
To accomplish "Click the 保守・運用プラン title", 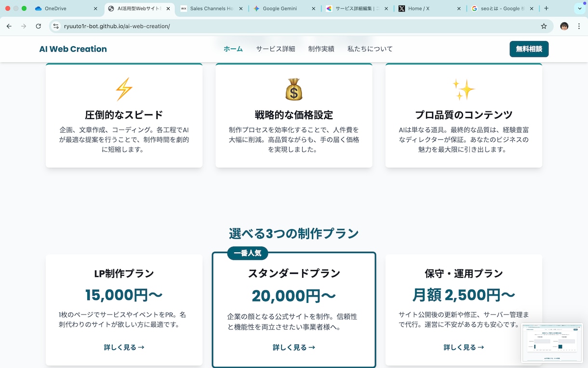I will [x=464, y=273].
